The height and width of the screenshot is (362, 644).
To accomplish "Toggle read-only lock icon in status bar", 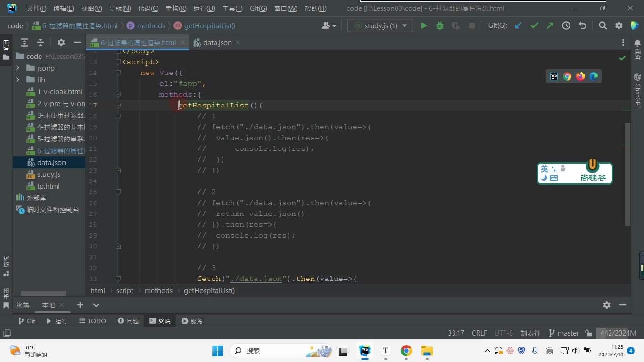I will (x=588, y=333).
